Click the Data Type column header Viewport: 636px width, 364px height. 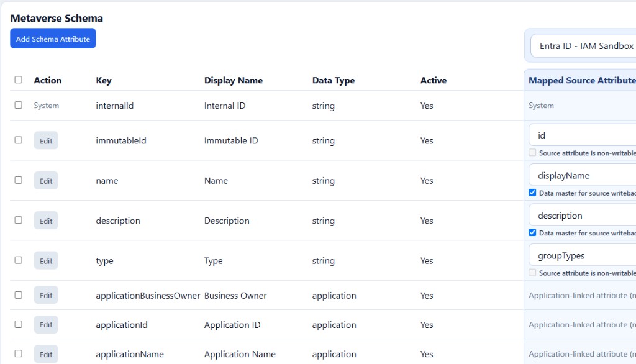334,80
